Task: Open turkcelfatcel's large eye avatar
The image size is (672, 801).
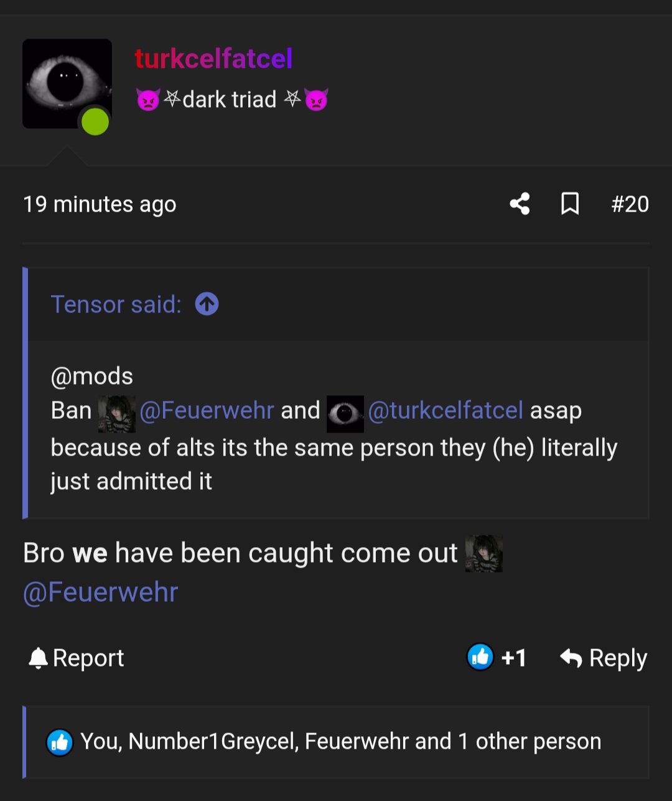Action: pos(67,83)
